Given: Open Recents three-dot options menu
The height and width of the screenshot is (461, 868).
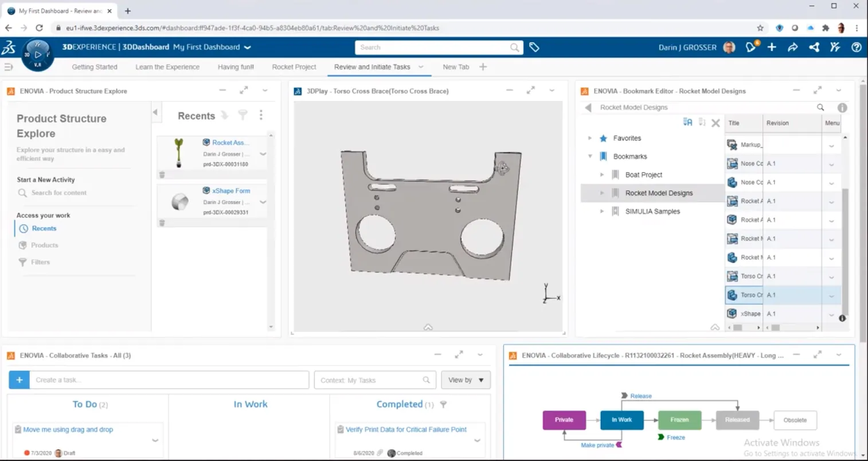Looking at the screenshot, I should pyautogui.click(x=261, y=115).
